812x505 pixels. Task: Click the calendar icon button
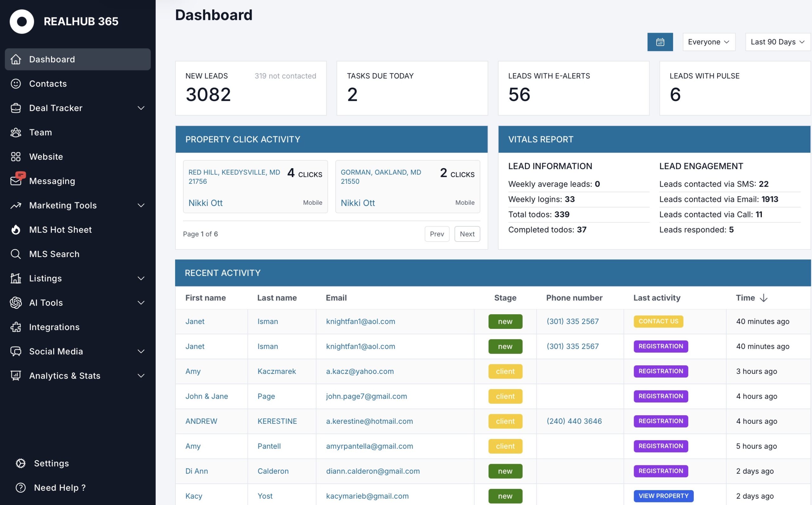(660, 42)
